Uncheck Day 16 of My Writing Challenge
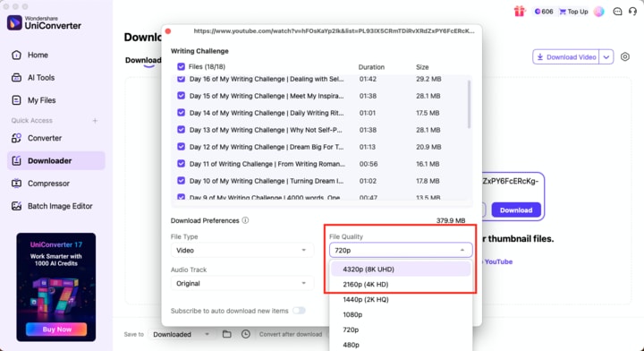The width and height of the screenshot is (644, 351). coord(181,79)
